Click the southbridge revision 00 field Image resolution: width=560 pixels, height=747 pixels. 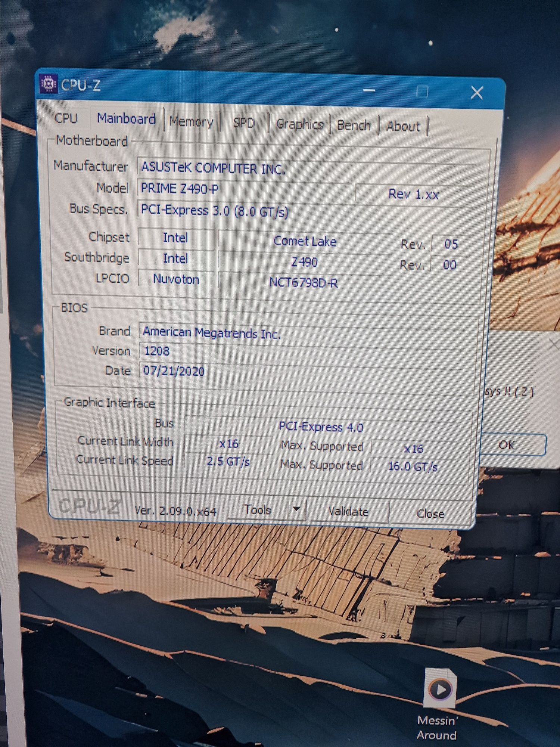(x=449, y=265)
